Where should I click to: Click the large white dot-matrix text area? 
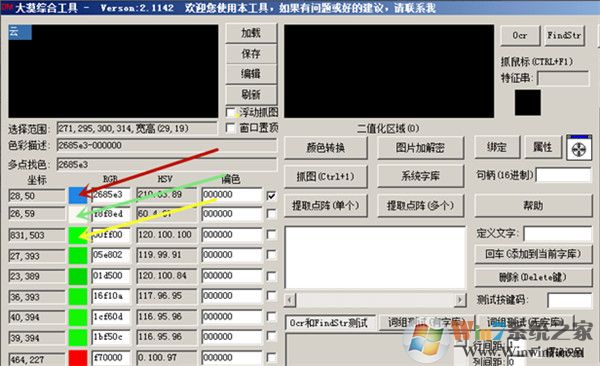coord(375,258)
